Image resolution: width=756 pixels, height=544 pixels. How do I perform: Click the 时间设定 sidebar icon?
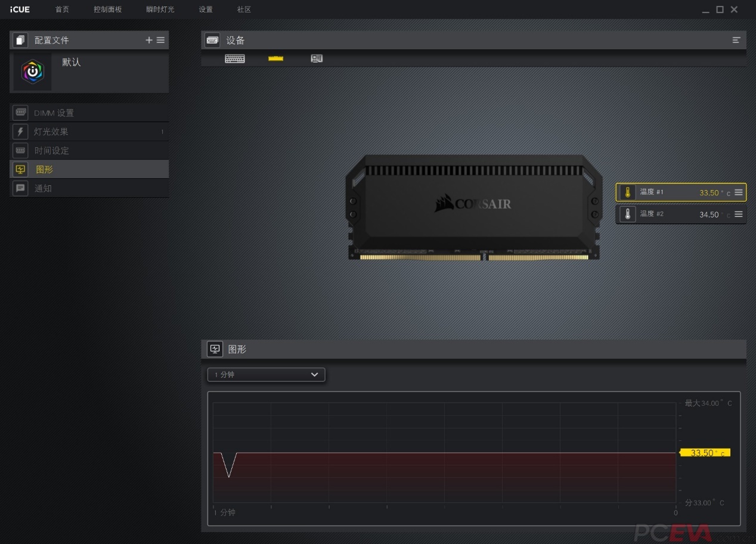click(x=20, y=150)
